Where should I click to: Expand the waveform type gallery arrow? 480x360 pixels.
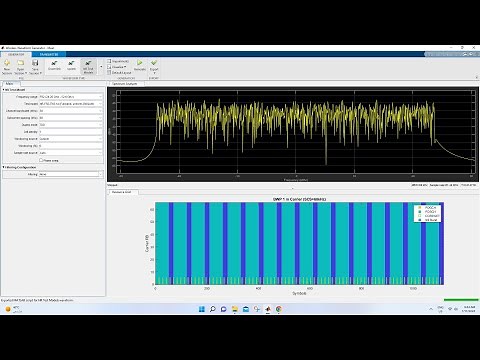[x=101, y=67]
